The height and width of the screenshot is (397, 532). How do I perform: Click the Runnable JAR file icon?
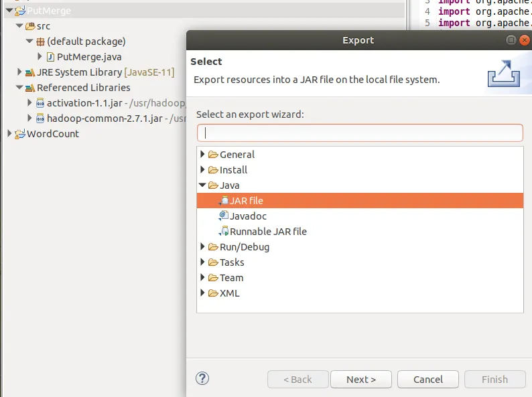point(224,232)
